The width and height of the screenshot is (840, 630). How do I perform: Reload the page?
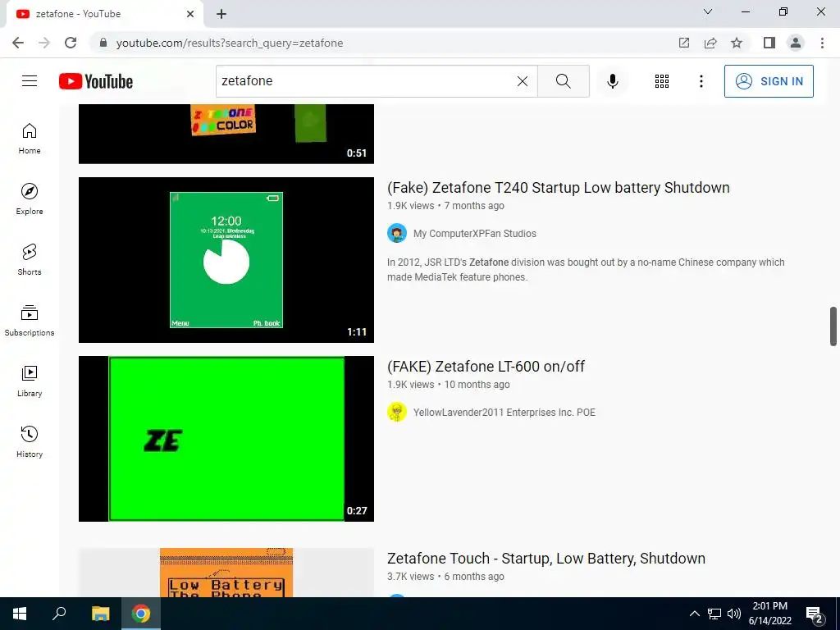(x=71, y=43)
